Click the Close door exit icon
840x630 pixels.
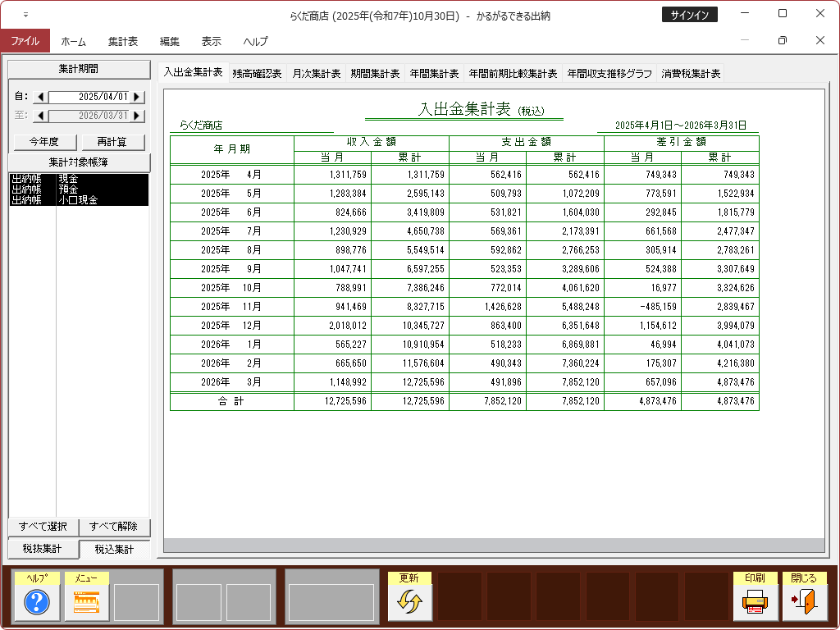pos(804,603)
